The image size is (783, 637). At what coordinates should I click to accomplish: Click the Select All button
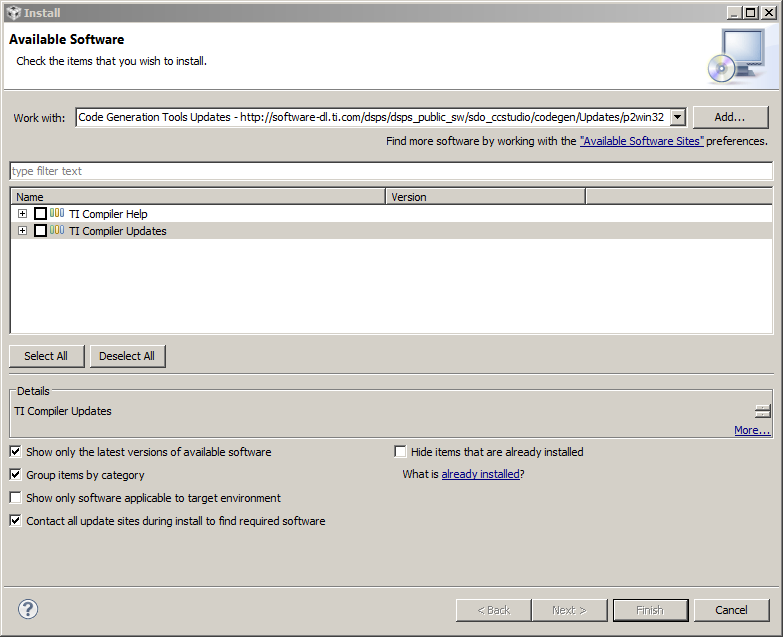click(x=46, y=356)
